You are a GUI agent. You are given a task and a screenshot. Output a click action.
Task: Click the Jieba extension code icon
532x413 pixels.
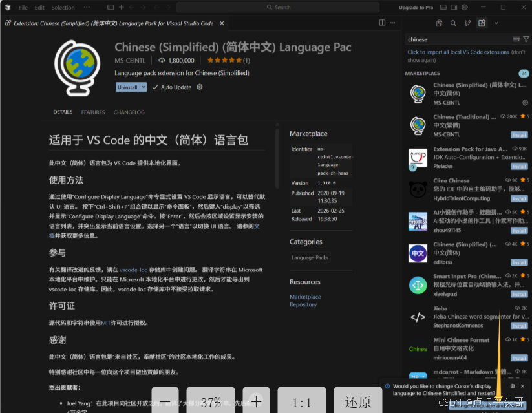(418, 317)
